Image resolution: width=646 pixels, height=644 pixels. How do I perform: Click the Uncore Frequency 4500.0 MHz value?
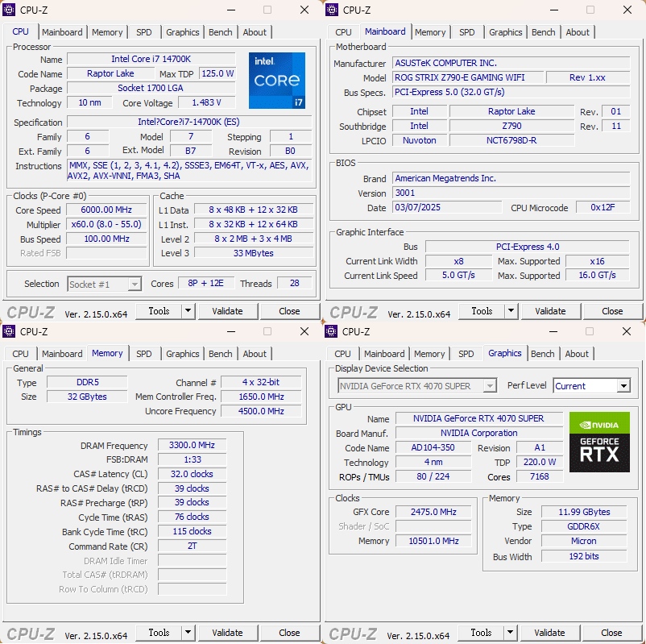pos(261,411)
